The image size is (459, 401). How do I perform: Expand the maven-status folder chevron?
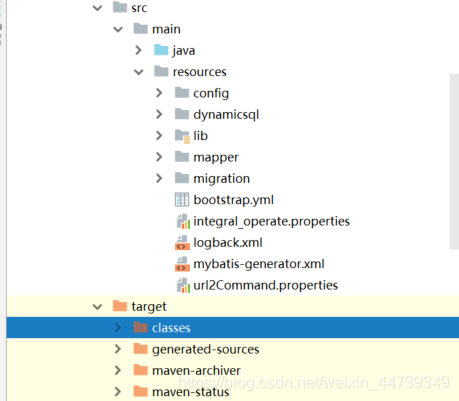coord(118,392)
